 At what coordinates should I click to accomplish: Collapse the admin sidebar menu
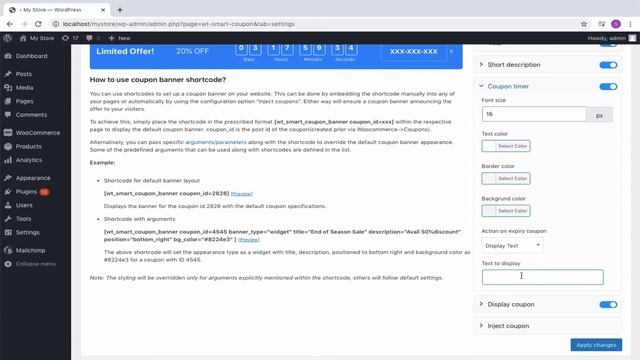pos(31,264)
